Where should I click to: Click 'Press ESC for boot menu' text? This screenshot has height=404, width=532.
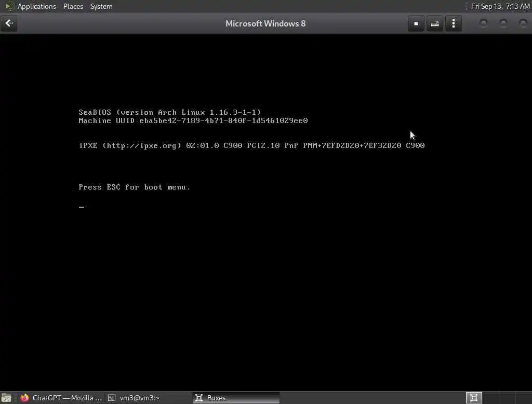[135, 187]
